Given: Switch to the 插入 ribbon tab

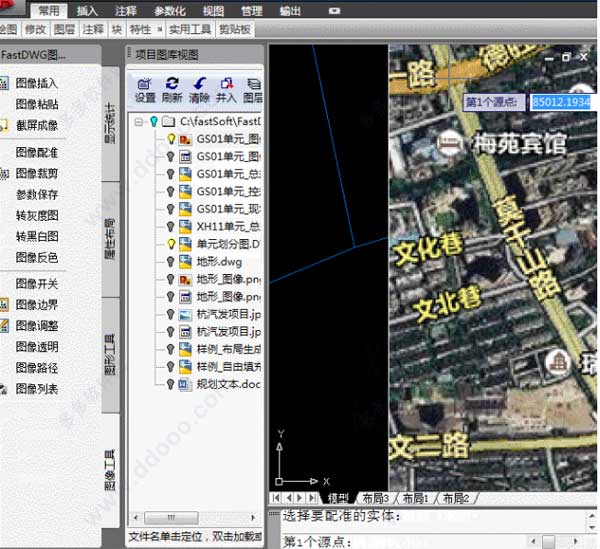Looking at the screenshot, I should (x=87, y=11).
